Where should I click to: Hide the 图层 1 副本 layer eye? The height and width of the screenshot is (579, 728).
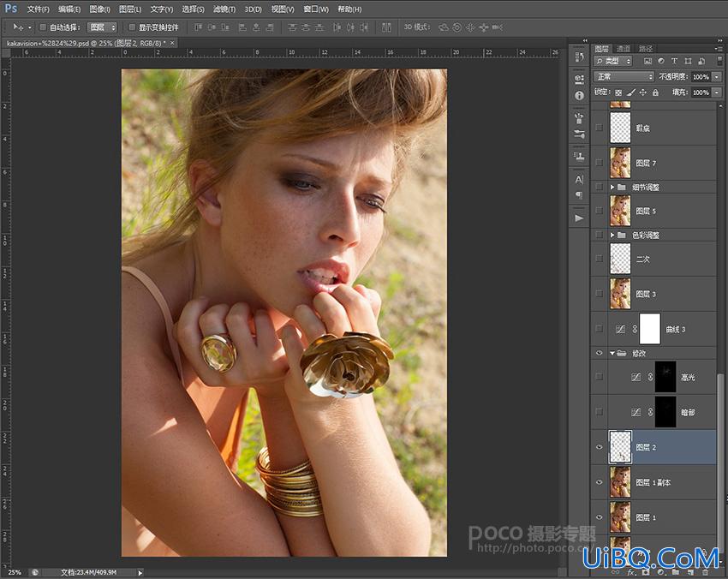pos(599,482)
